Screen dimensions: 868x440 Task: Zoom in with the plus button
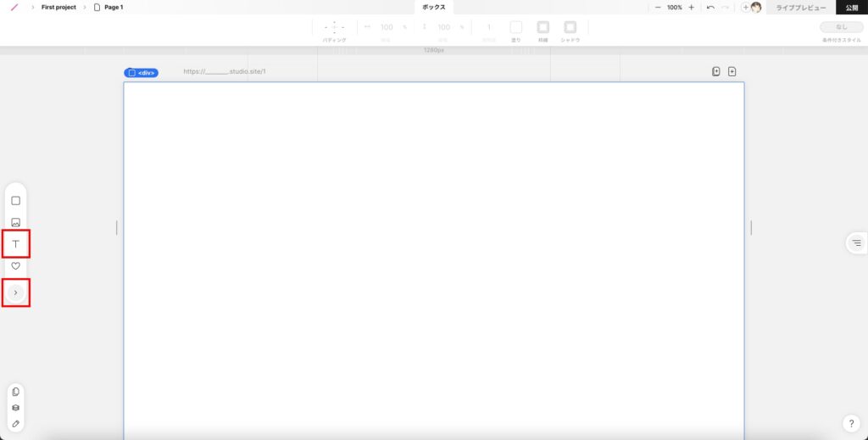click(691, 7)
